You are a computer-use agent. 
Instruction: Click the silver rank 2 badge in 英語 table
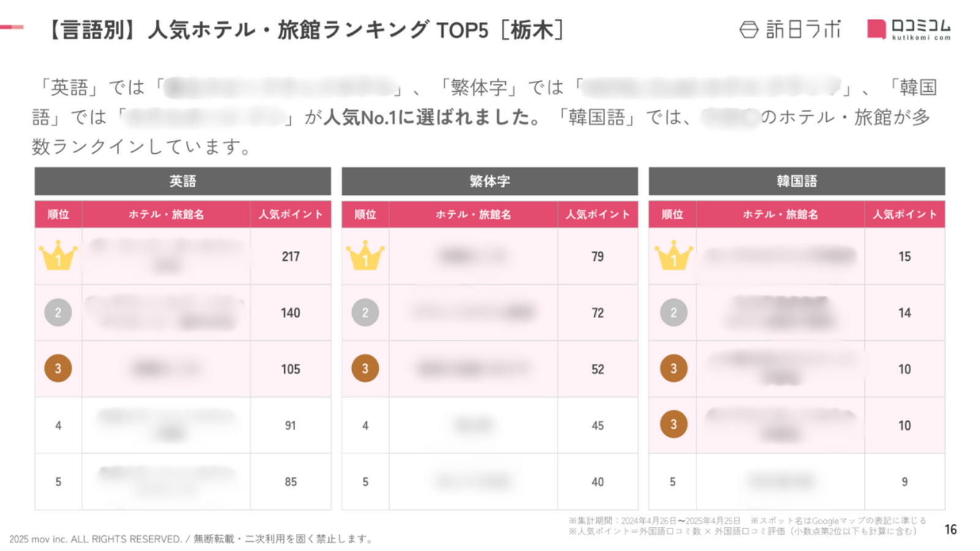click(58, 312)
